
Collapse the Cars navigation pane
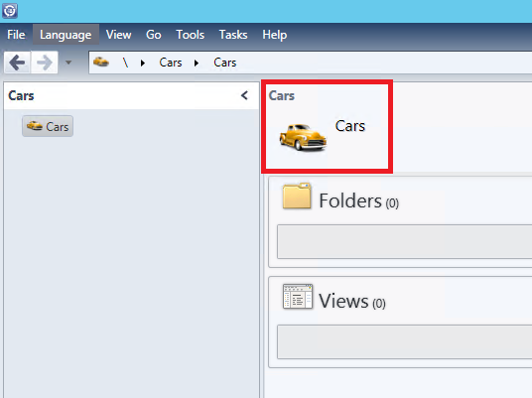[x=244, y=95]
